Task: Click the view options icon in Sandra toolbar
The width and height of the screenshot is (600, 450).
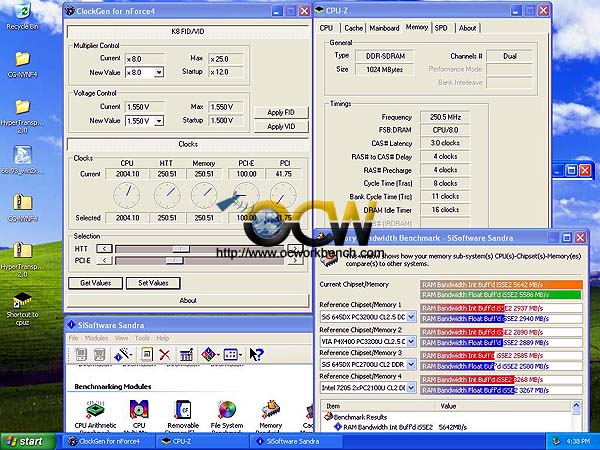Action: [231, 355]
